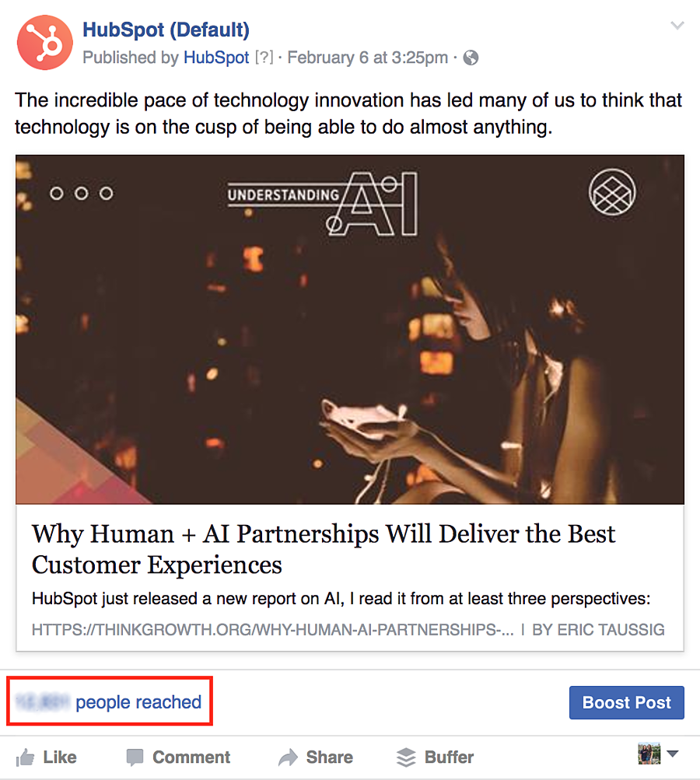Viewport: 700px width, 780px height.
Task: Click the Comment speech bubble icon
Action: 135,757
